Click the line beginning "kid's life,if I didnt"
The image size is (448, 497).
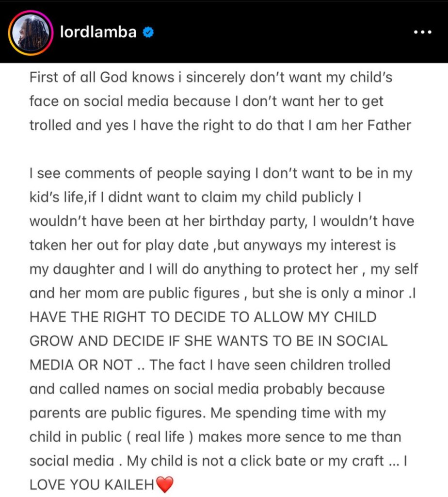(x=195, y=197)
